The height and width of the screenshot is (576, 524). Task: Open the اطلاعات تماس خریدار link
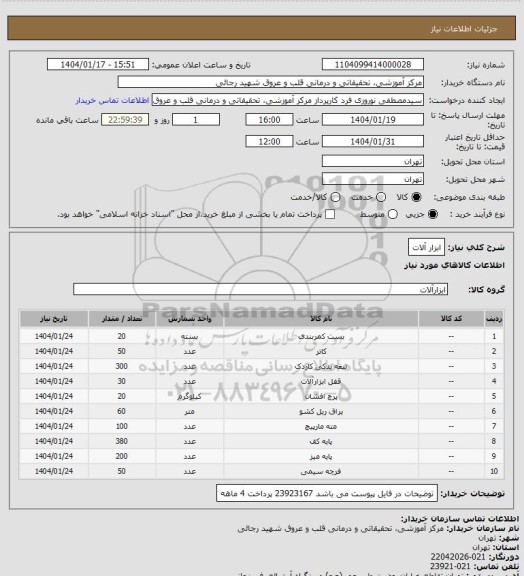(112, 100)
